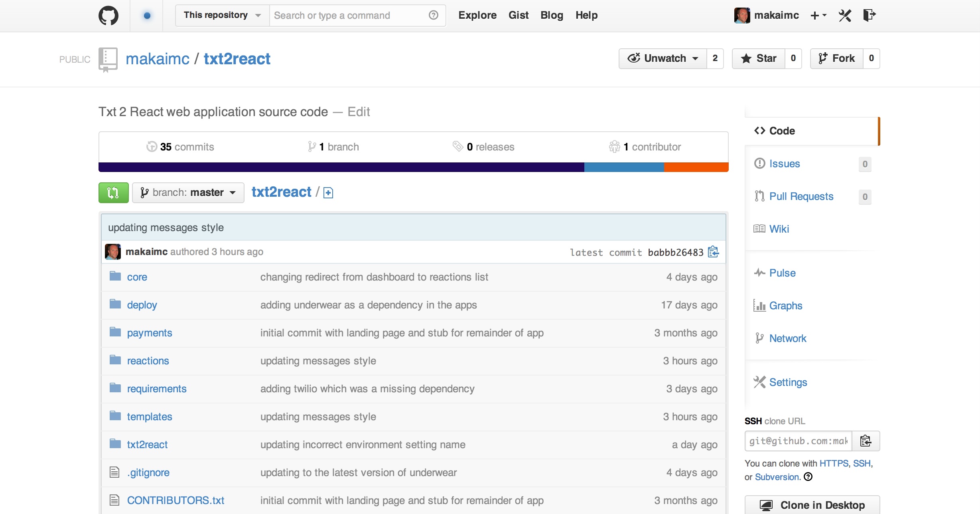
Task: Go to Gist in the header
Action: coord(518,15)
